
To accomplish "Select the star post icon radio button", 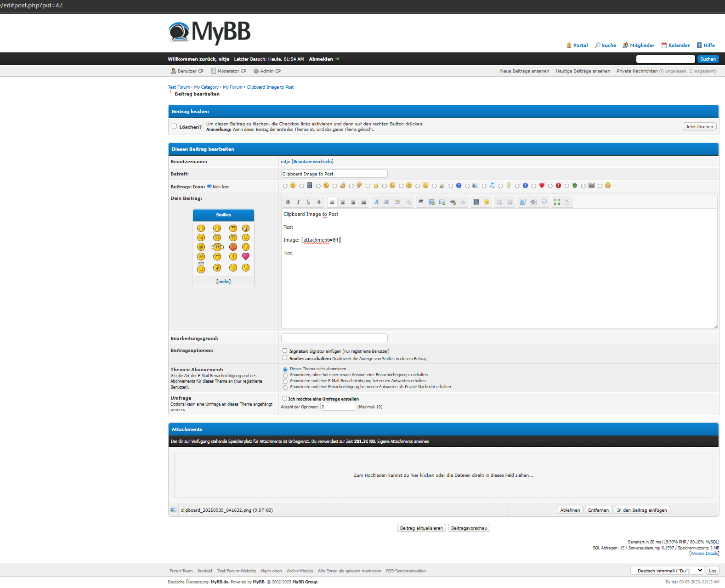I will tap(368, 186).
